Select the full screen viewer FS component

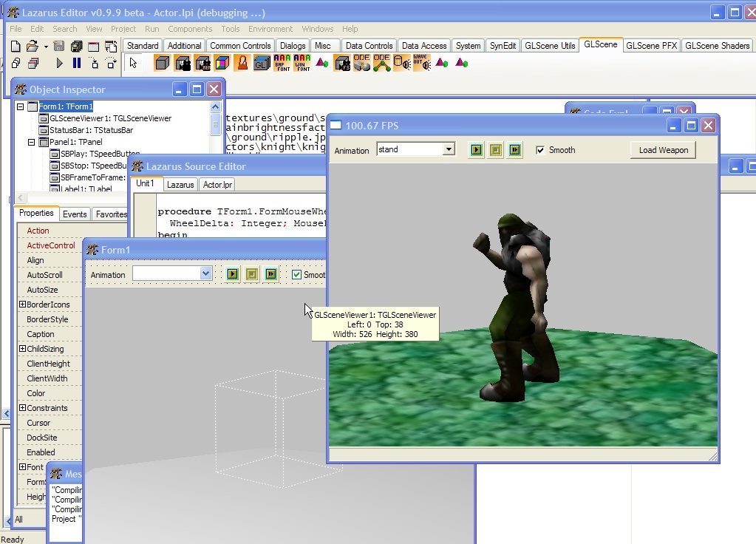coord(342,63)
